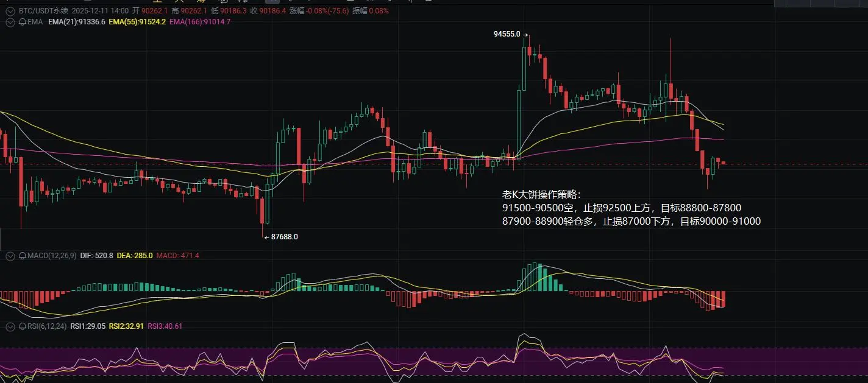Click the 老K大饼操作策略 annotation title
Image resolution: width=868 pixels, height=383 pixels.
click(x=542, y=195)
